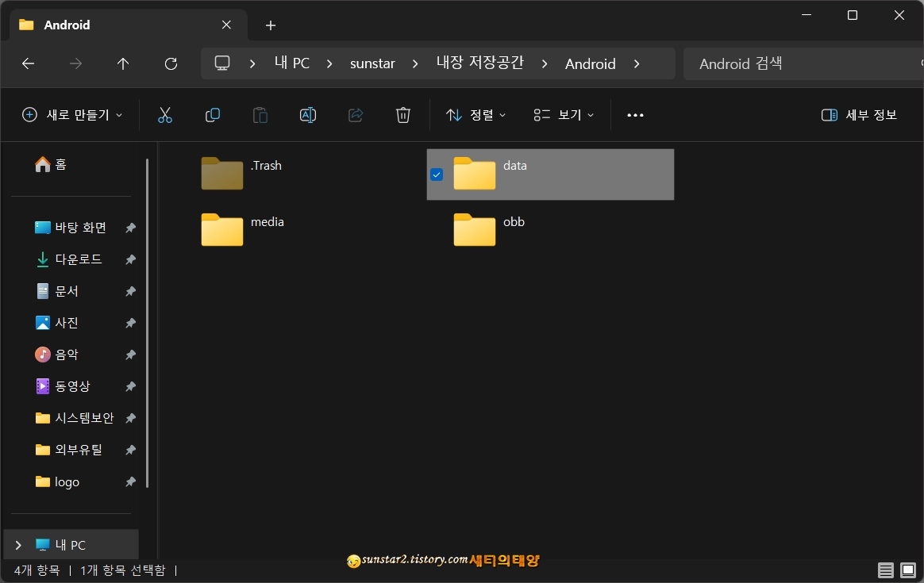Click the Copy icon in toolbar
Screen dimensions: 924x583
coord(213,115)
